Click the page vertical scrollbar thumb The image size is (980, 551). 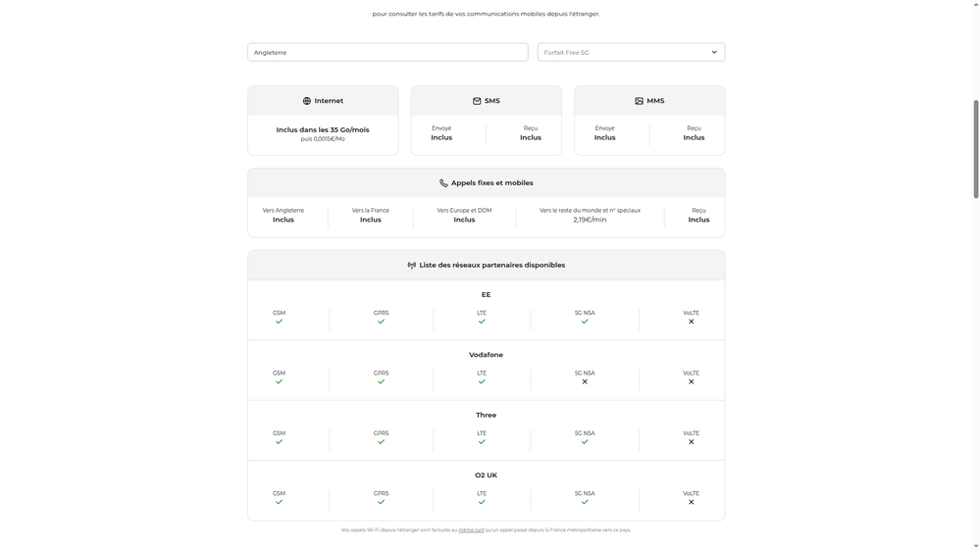coord(975,147)
